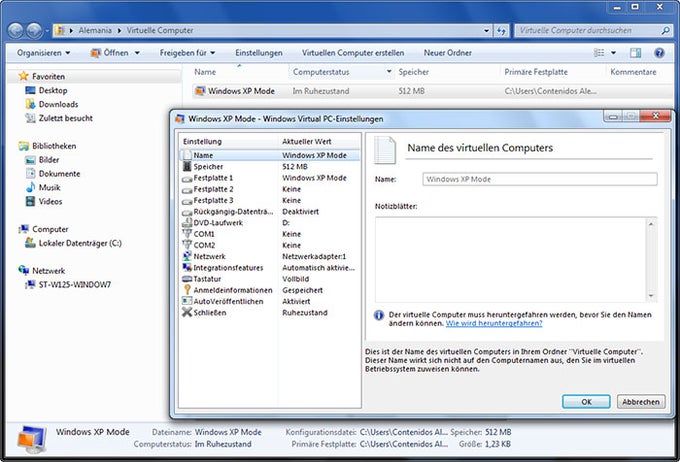Select the Integrationsfeatures icon
The image size is (680, 462).
click(x=187, y=267)
